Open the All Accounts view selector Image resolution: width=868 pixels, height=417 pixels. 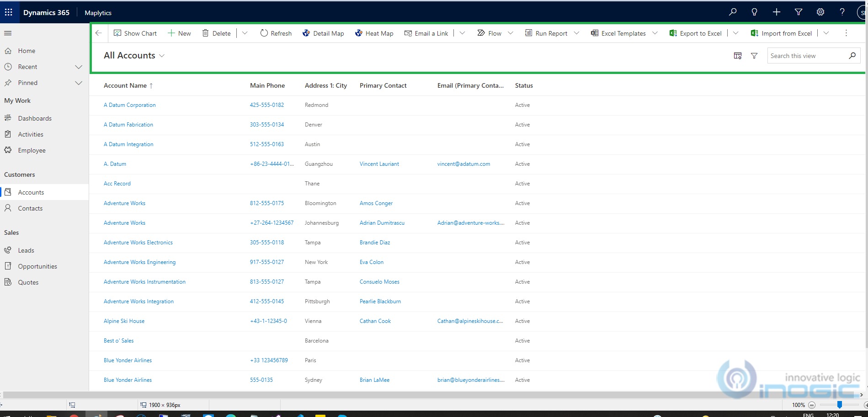click(134, 55)
